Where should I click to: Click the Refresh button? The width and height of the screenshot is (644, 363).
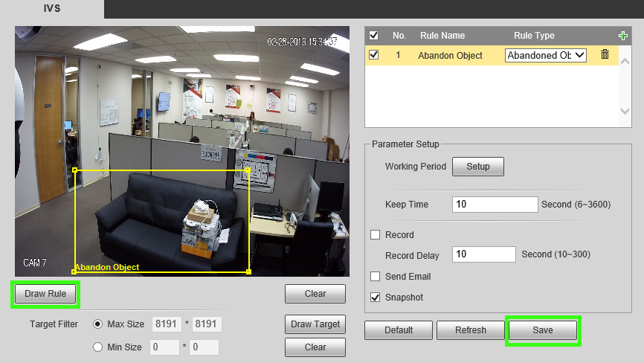[470, 330]
